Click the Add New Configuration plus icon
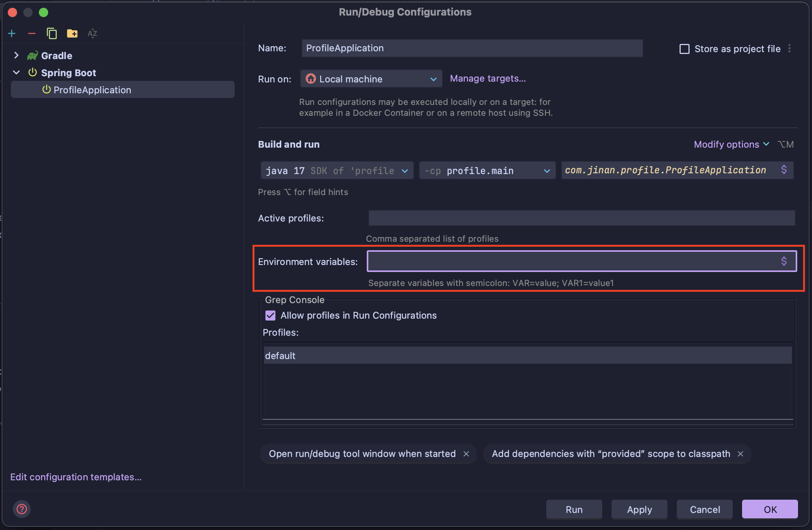Viewport: 812px width, 530px height. 12,33
